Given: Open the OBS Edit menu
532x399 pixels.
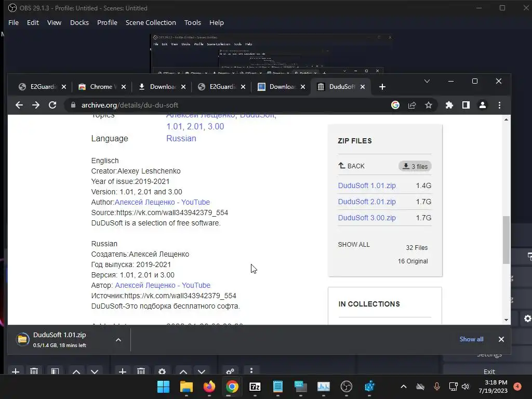Looking at the screenshot, I should tap(33, 22).
